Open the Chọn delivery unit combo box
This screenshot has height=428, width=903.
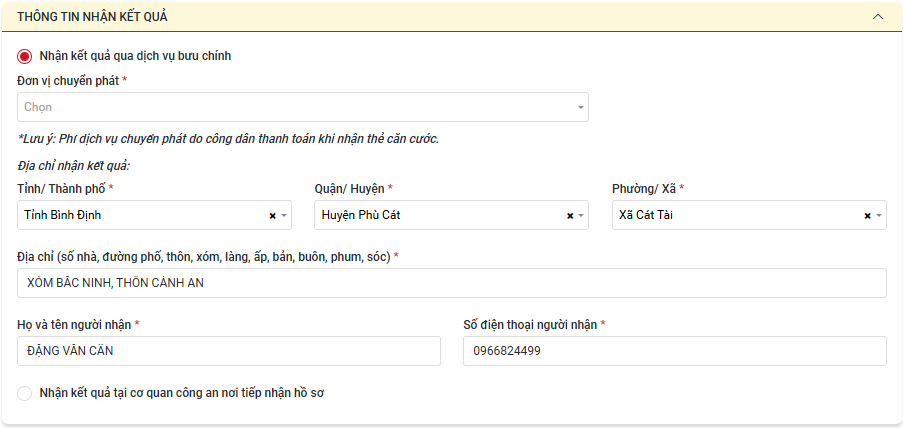coord(303,107)
